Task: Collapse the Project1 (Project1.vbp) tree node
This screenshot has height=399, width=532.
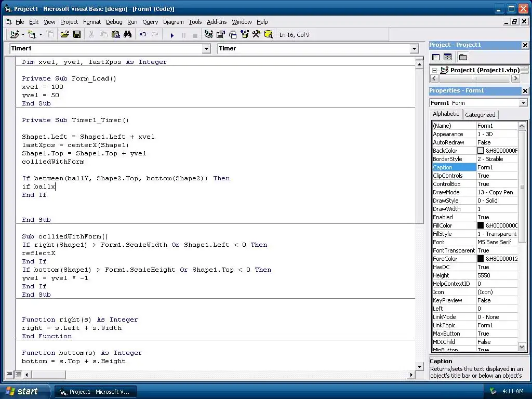Action: point(435,70)
